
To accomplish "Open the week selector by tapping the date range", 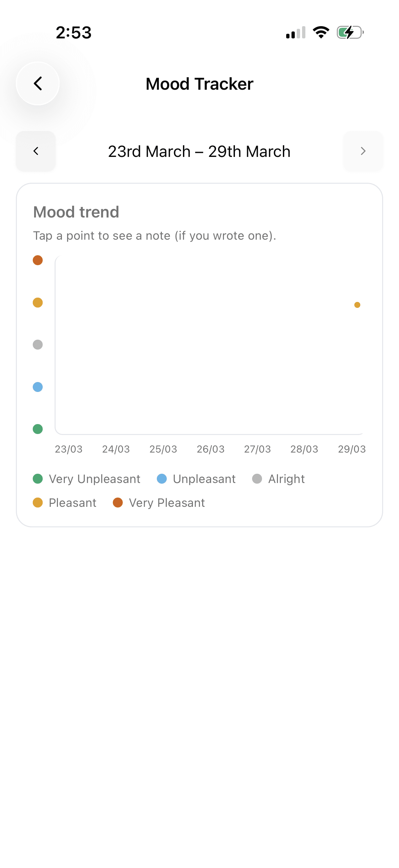I will tap(199, 151).
